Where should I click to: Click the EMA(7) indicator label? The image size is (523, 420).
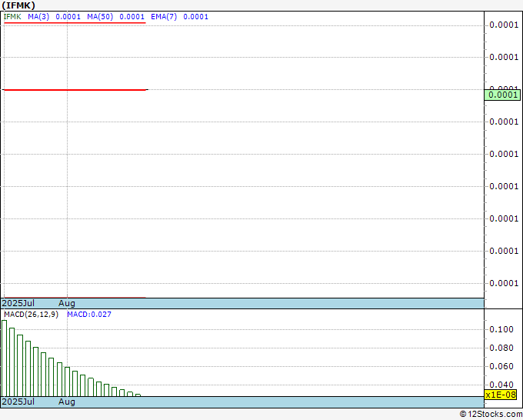(x=164, y=17)
